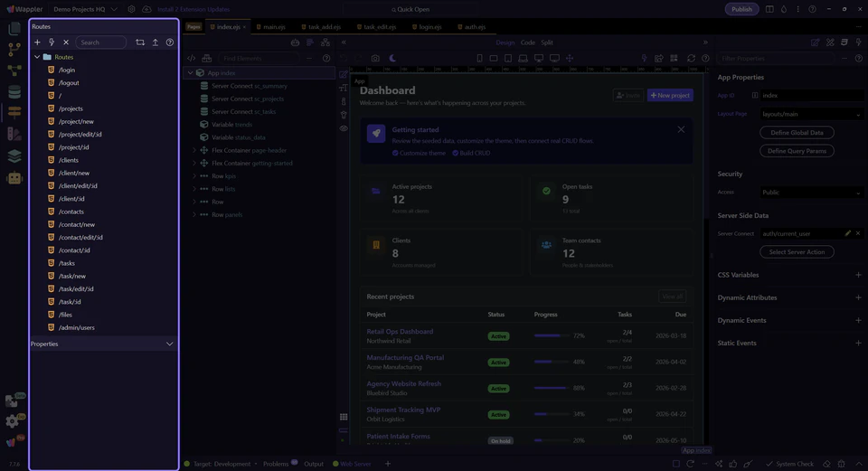
Task: Select the /projects route
Action: [x=71, y=108]
